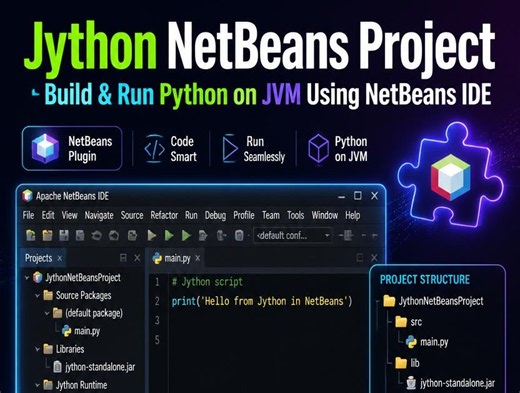Click 'Apache NetBeans IDE' window title text
Viewport: 520px width, 393px height.
(72, 196)
